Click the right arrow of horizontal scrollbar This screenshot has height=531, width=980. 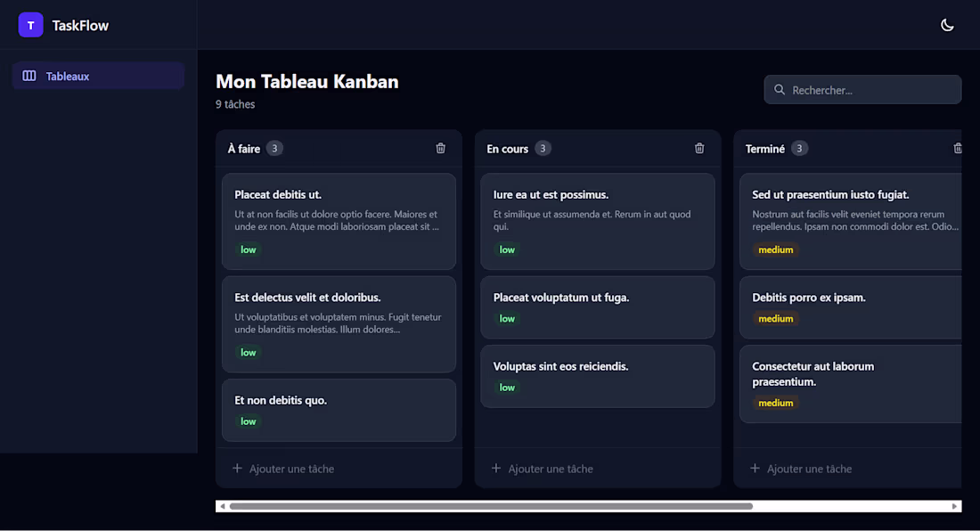coord(954,506)
